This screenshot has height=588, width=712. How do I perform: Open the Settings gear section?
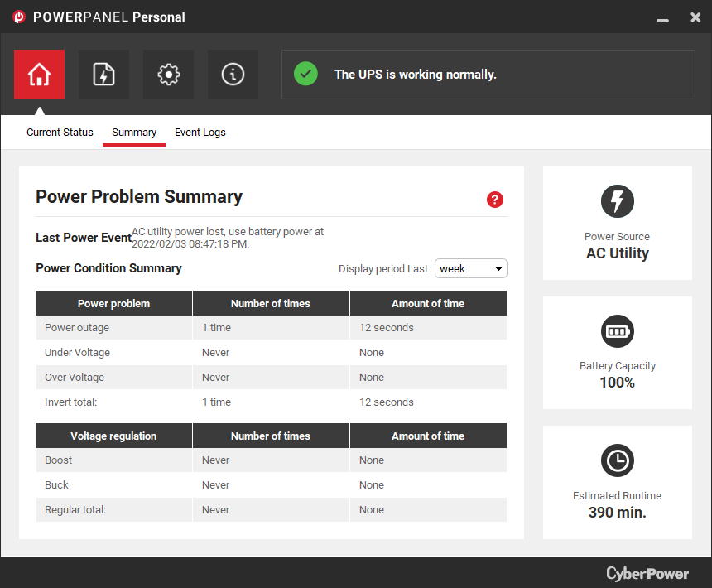168,75
